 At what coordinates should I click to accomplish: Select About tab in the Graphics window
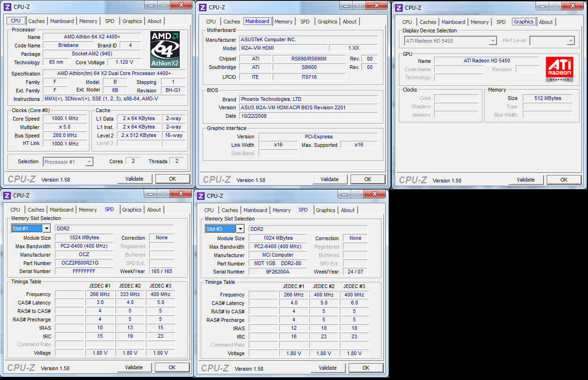click(x=546, y=22)
